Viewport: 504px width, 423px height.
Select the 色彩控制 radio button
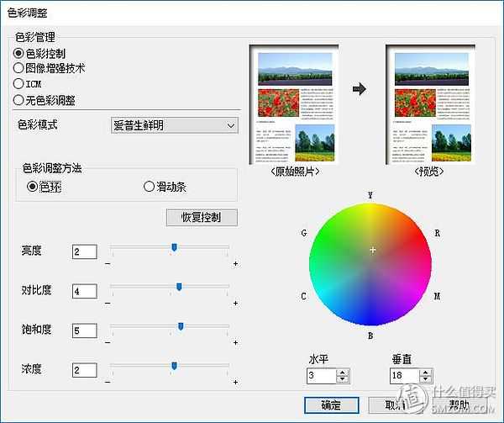click(x=18, y=53)
